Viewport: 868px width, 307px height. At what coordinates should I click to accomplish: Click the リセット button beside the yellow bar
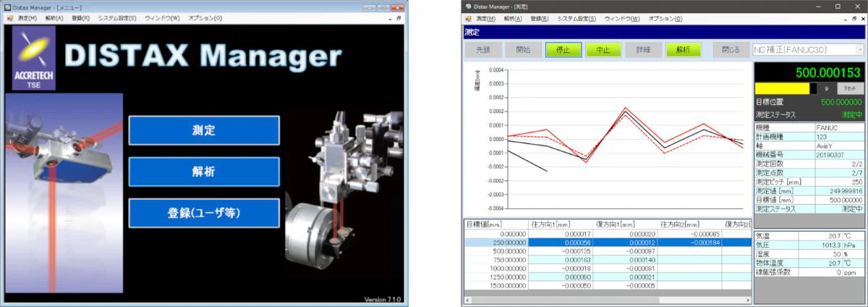tap(851, 88)
